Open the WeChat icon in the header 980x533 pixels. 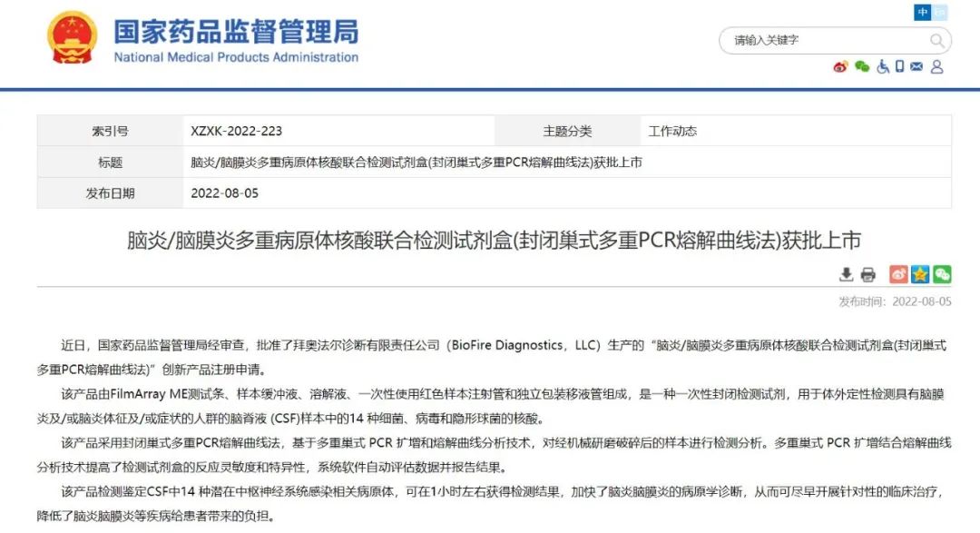(x=861, y=67)
